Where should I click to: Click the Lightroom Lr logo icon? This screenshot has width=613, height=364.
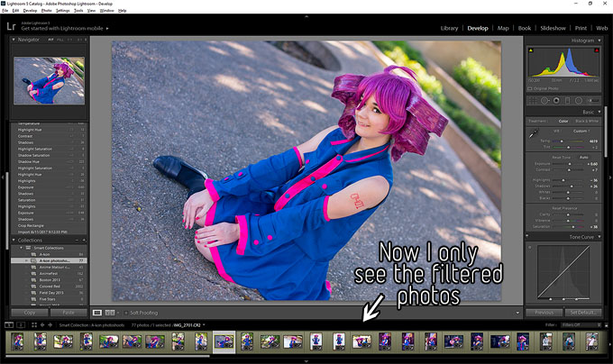(x=12, y=27)
